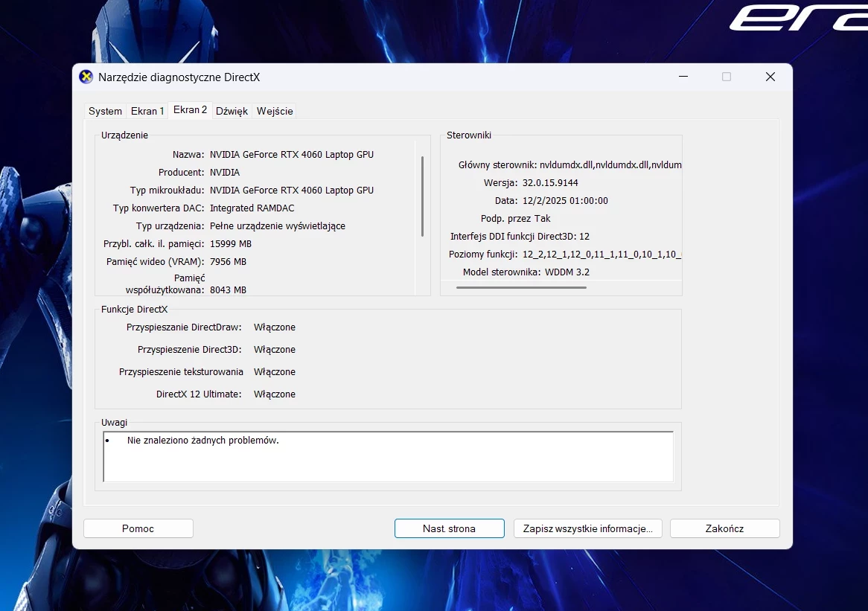Screen dimensions: 868x611
Task: Open the Wejście tab
Action: click(274, 110)
